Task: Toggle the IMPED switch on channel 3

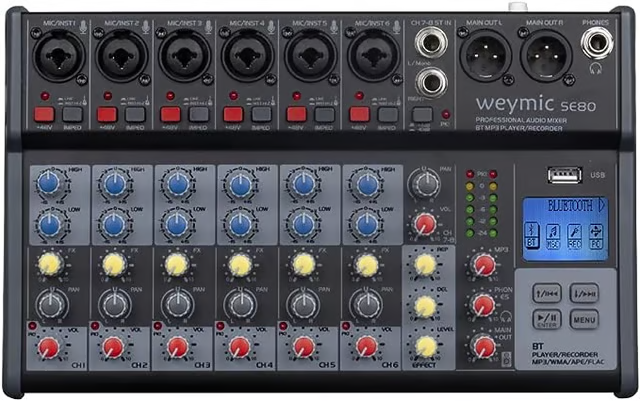Action: [x=199, y=115]
